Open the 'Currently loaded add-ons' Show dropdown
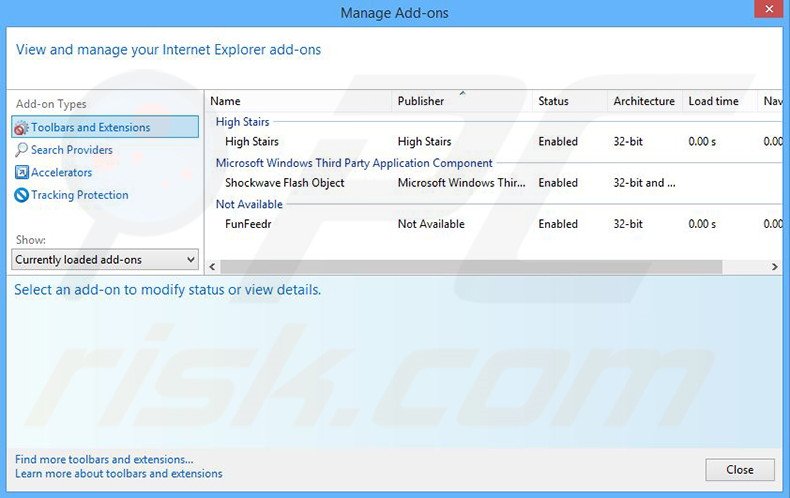790x498 pixels. tap(105, 260)
